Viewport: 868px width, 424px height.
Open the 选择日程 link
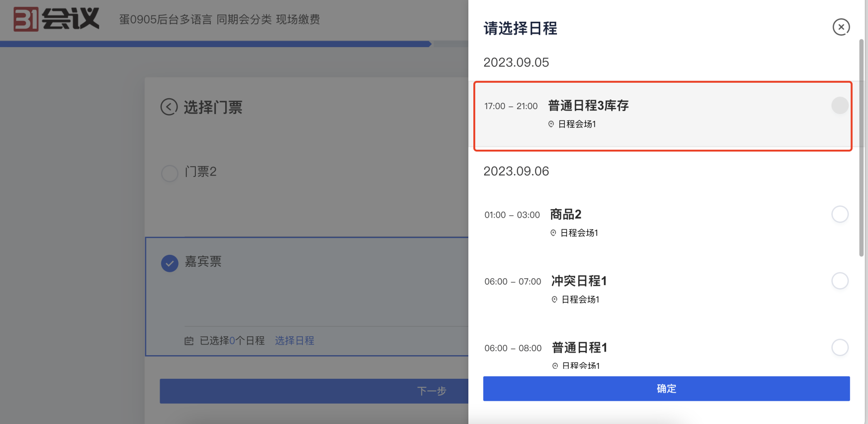click(294, 341)
